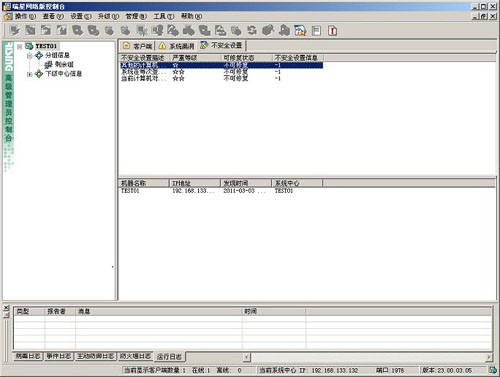Switch to the 客户端 tab

[137, 46]
